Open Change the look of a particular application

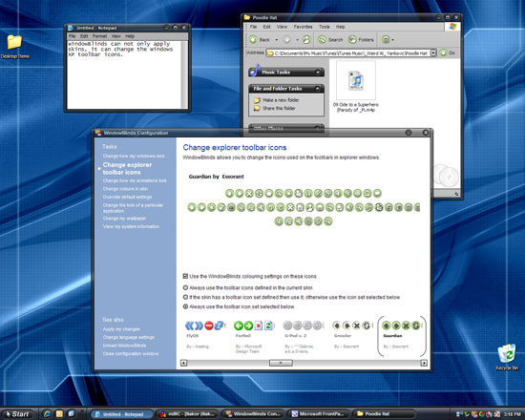[x=133, y=208]
